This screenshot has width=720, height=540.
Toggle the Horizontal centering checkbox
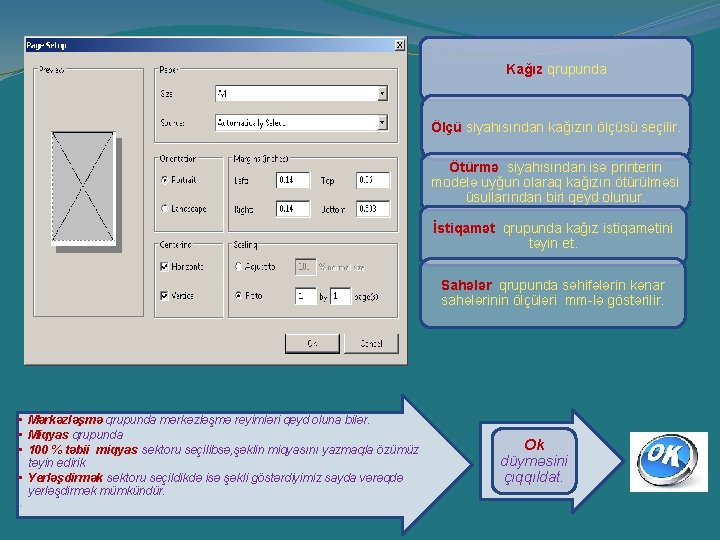[164, 266]
